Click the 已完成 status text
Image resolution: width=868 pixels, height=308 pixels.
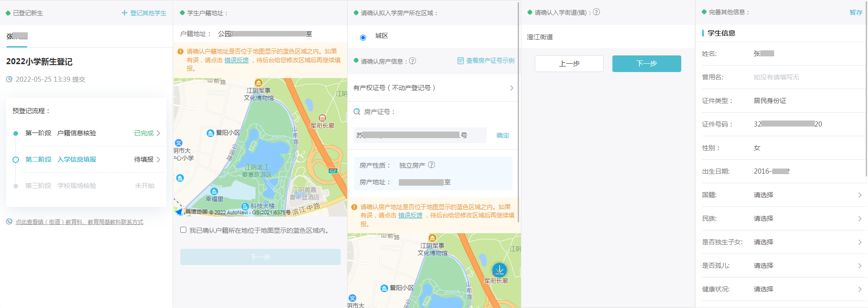coord(144,133)
